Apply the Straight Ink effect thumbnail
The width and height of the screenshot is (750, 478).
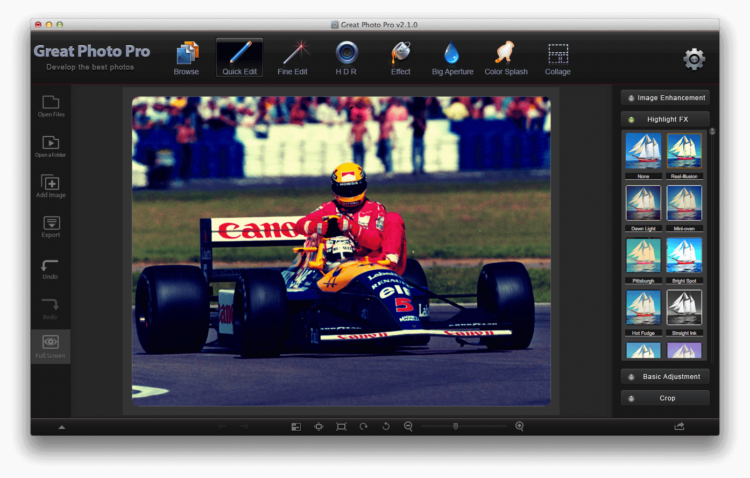684,308
